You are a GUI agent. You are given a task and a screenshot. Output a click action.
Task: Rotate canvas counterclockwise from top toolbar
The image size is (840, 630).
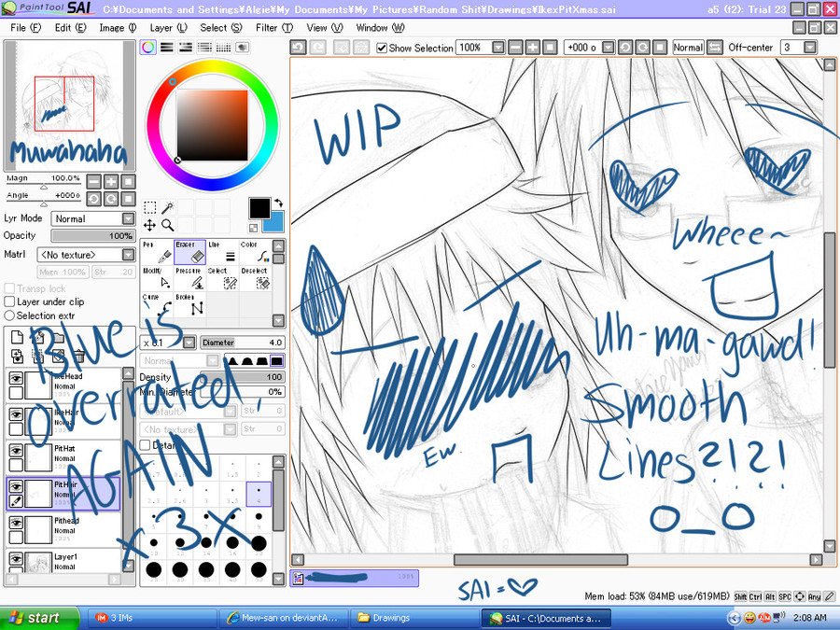click(x=625, y=48)
